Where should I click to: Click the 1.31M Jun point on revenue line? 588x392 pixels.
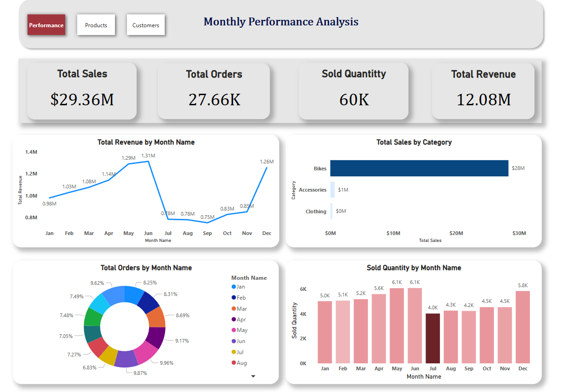[x=148, y=161]
